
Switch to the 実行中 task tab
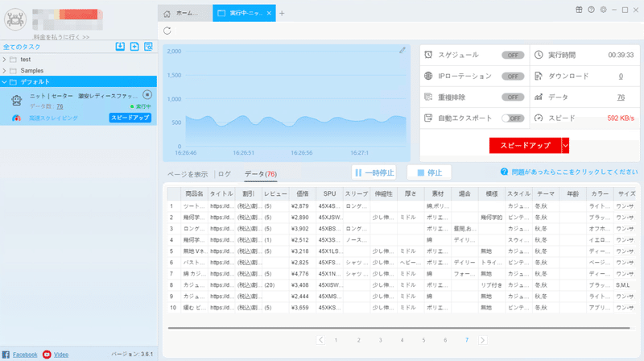coord(244,13)
